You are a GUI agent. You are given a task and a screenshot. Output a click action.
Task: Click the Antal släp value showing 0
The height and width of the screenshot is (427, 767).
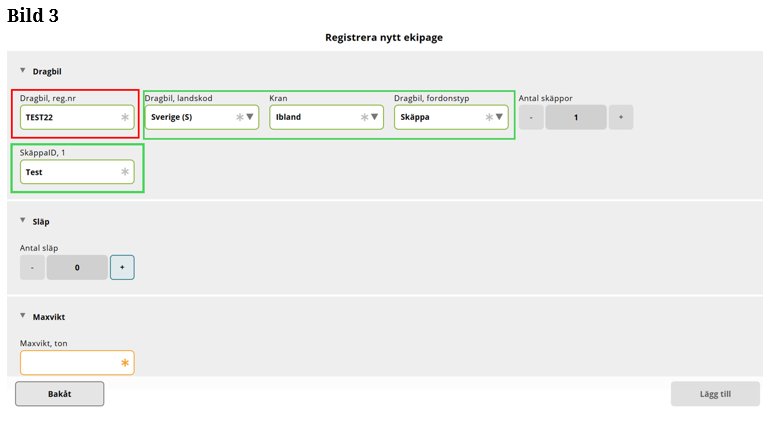point(77,267)
